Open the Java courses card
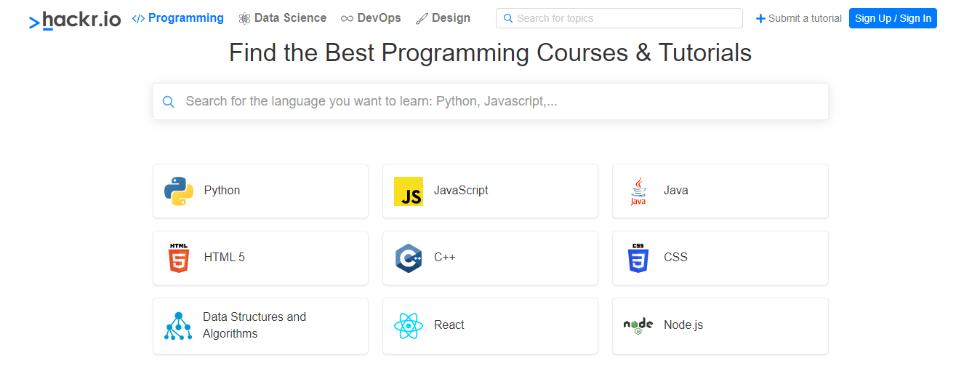 720,191
